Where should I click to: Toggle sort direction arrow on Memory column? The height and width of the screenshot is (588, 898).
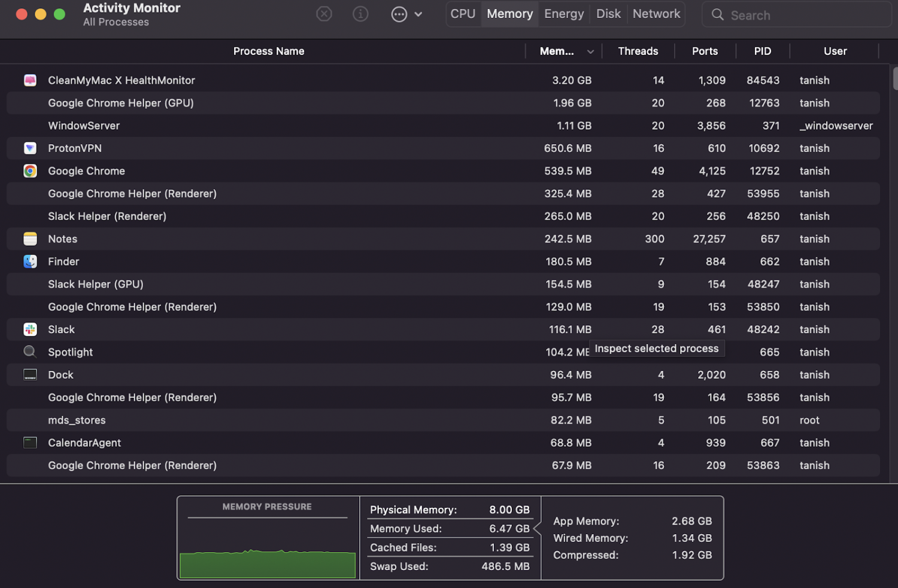(590, 52)
